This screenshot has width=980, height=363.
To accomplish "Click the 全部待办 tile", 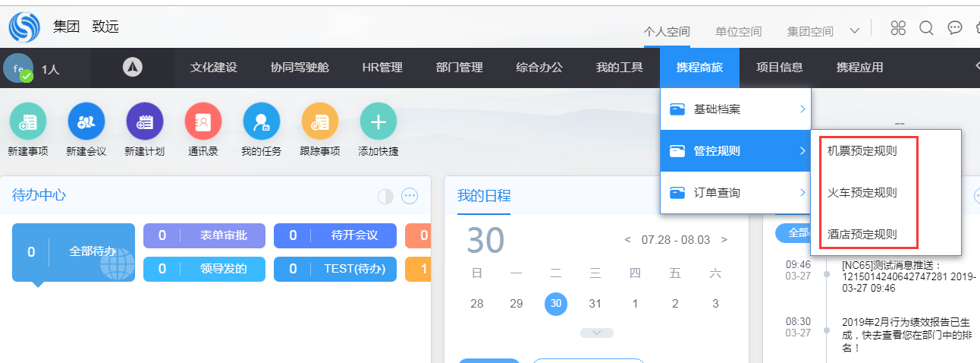I will (74, 252).
